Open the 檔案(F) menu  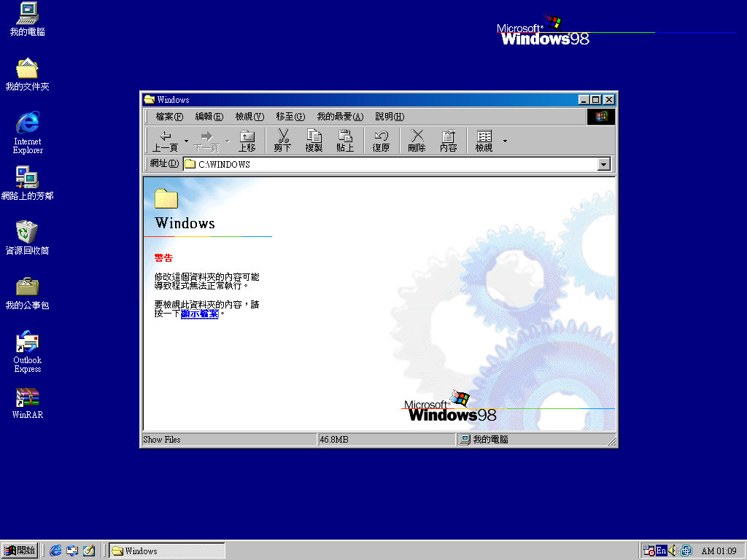(169, 117)
